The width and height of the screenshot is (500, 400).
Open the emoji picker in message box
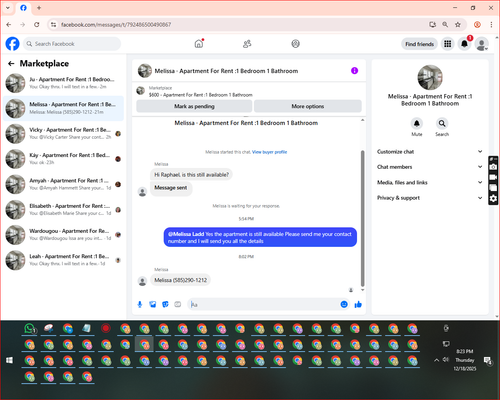pyautogui.click(x=344, y=304)
